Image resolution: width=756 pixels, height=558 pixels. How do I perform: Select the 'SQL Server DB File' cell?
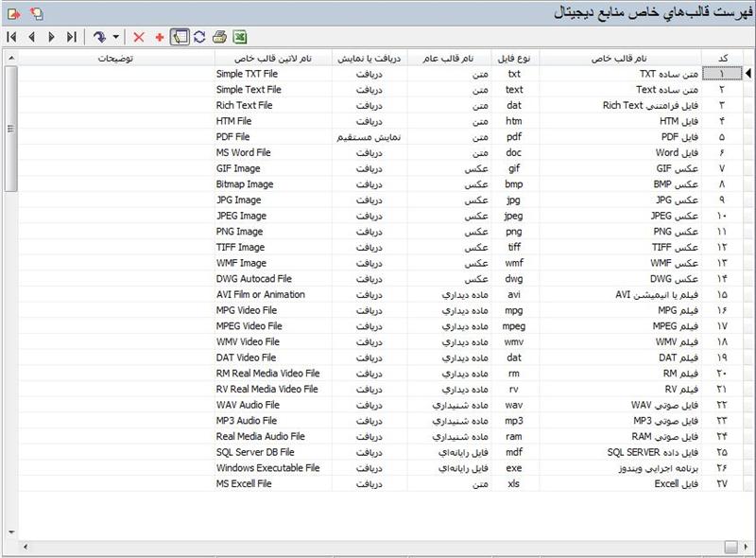pyautogui.click(x=273, y=452)
